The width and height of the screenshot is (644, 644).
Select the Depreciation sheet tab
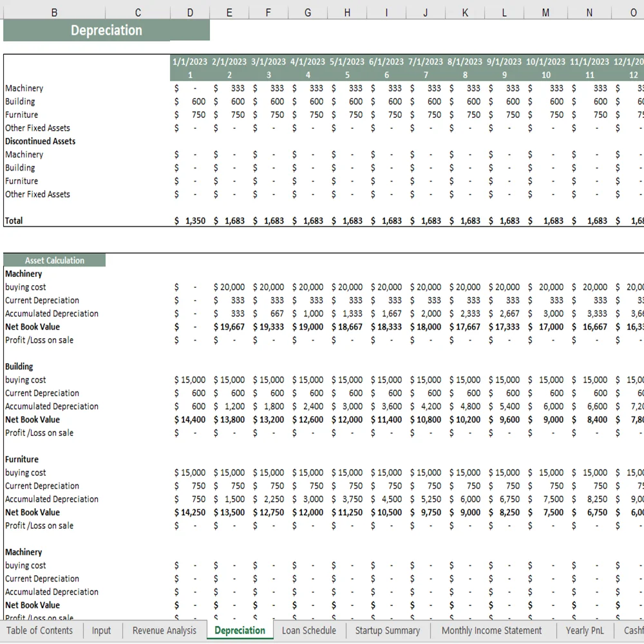pos(240,630)
